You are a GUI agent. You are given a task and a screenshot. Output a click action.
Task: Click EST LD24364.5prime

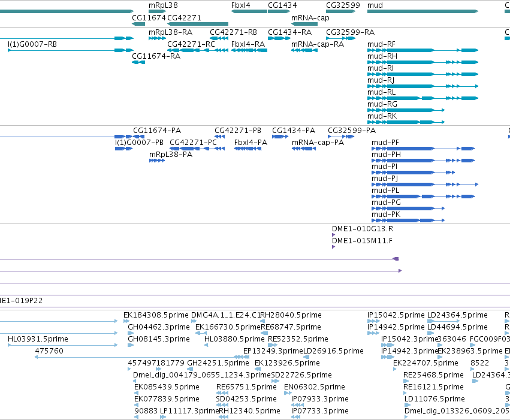click(x=443, y=321)
